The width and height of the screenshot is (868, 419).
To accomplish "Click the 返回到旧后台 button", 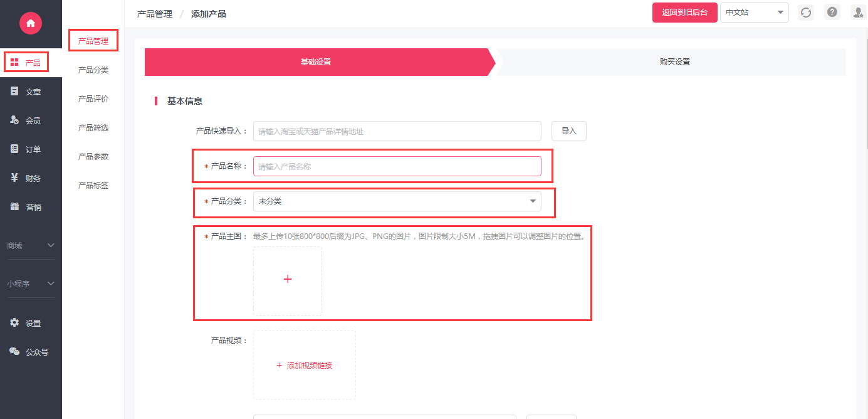I will [684, 13].
